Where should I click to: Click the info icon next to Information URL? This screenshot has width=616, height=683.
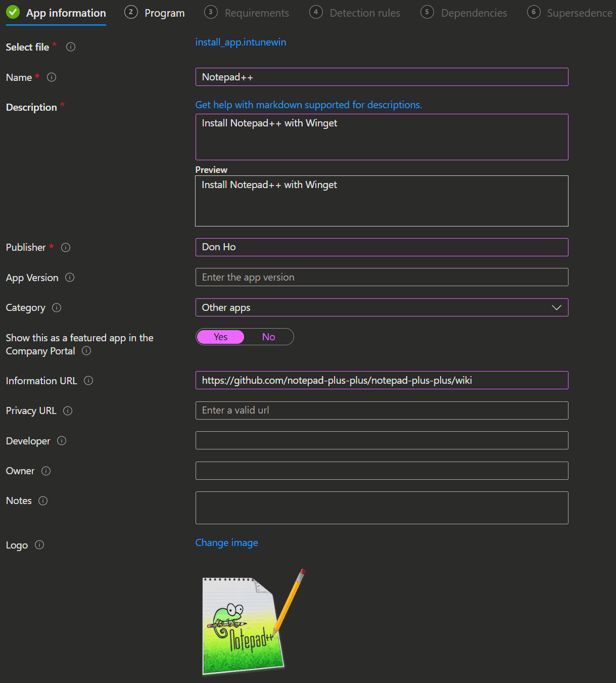coord(88,381)
